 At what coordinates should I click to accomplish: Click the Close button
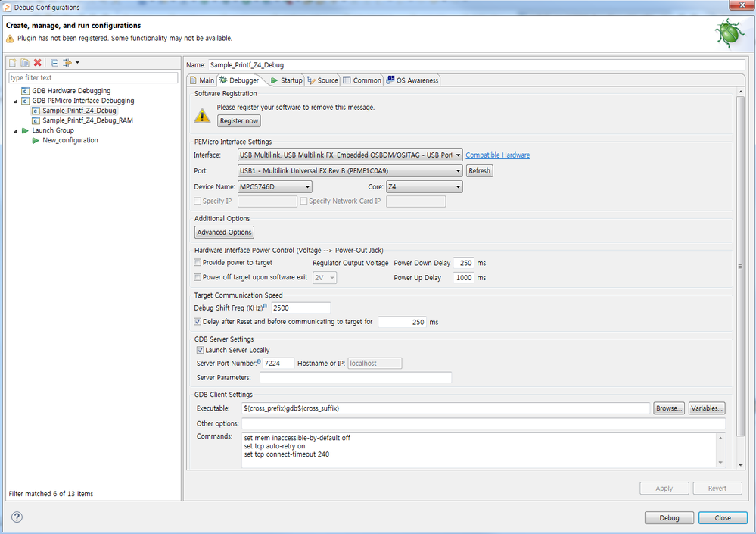point(723,517)
